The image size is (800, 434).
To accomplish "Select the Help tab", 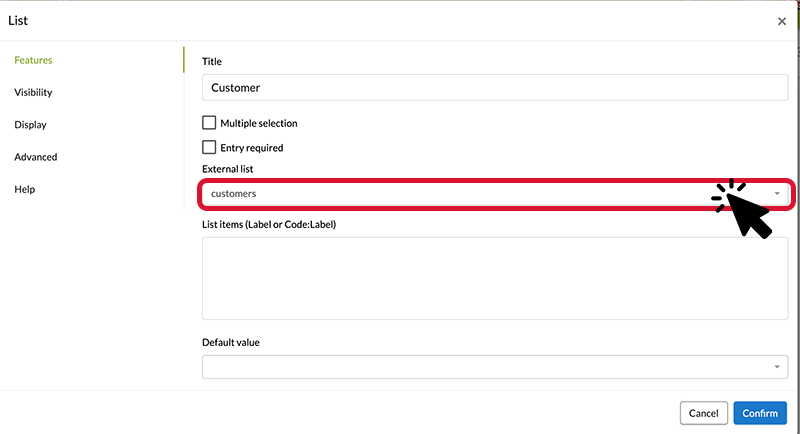I will (24, 189).
